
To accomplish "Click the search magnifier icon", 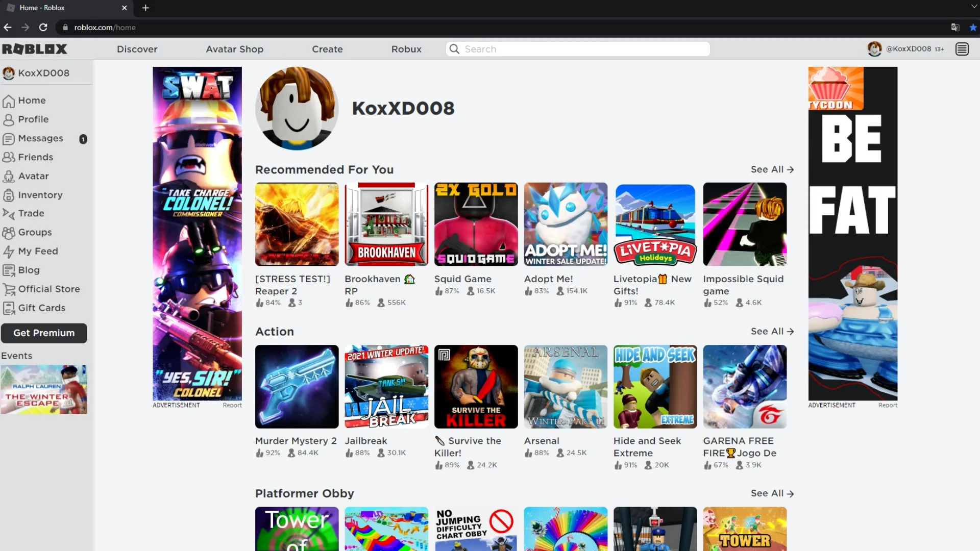I will pos(454,49).
